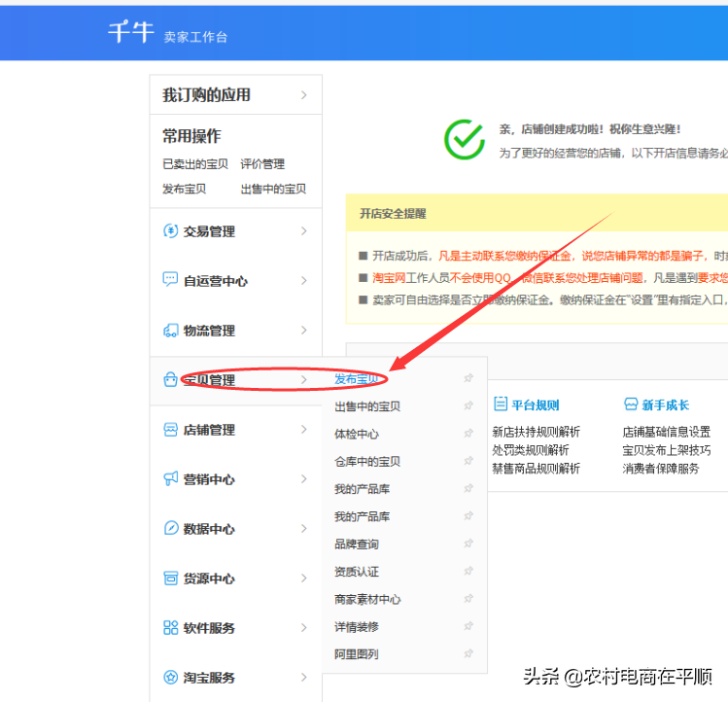Open 评价管理 under 常用操作
Screen dimensions: 728x702
click(x=262, y=163)
